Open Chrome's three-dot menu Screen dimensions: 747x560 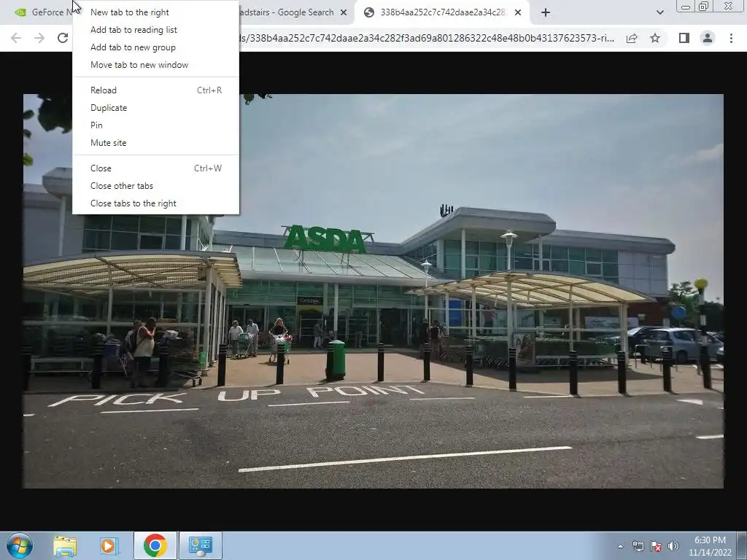pos(731,38)
